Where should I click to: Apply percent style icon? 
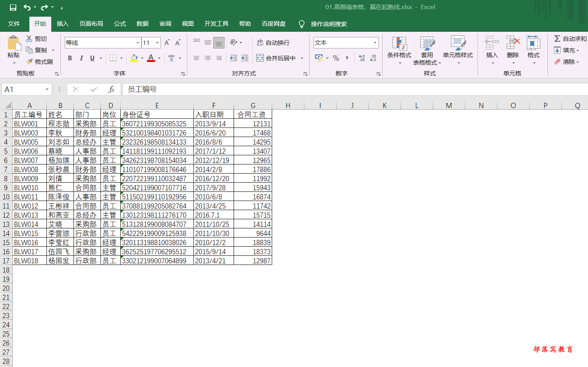coord(336,58)
